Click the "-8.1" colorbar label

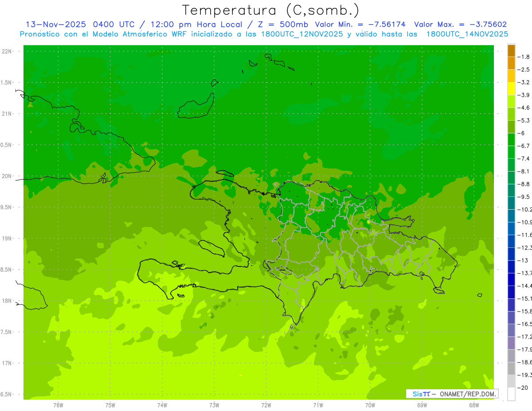coord(524,172)
